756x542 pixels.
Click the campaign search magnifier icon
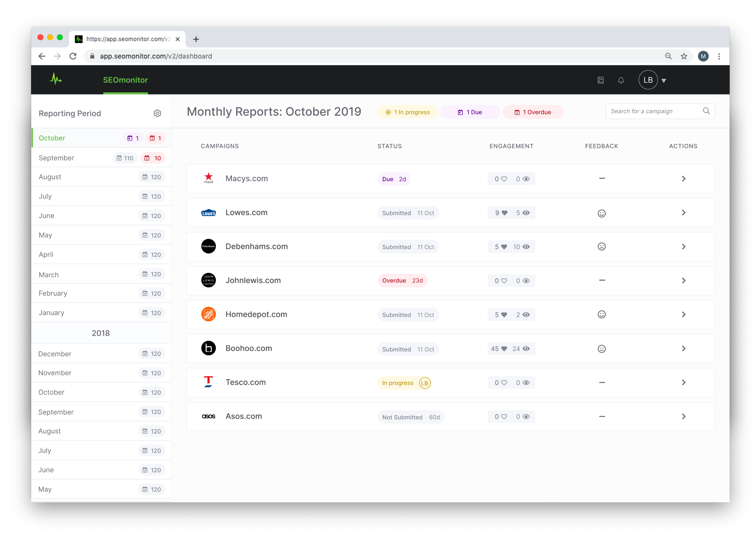[706, 111]
